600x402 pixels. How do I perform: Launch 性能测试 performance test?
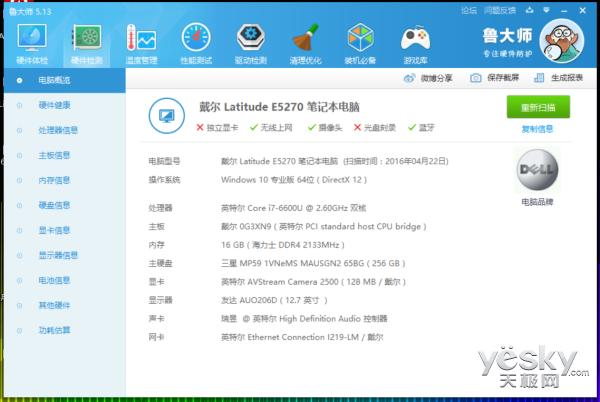[x=196, y=43]
